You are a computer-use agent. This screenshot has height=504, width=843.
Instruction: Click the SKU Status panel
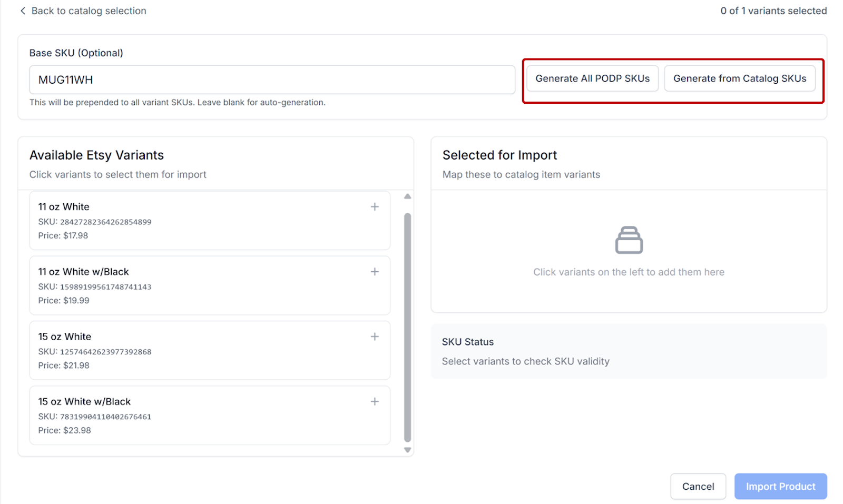pos(629,351)
